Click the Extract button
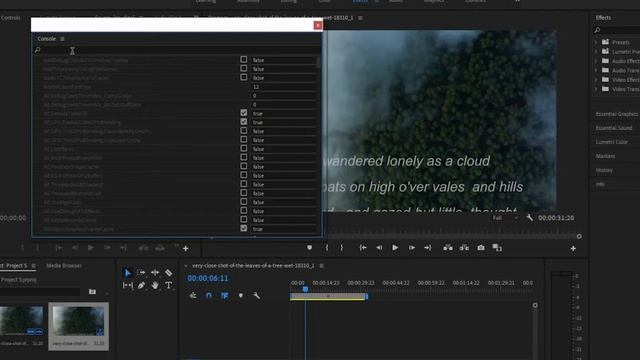Viewport: 640px width, 360px height. (464, 248)
